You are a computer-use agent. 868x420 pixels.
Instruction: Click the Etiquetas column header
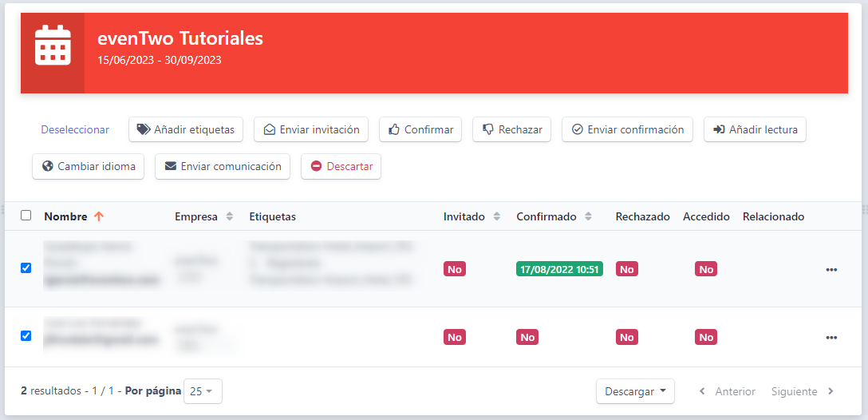(272, 216)
